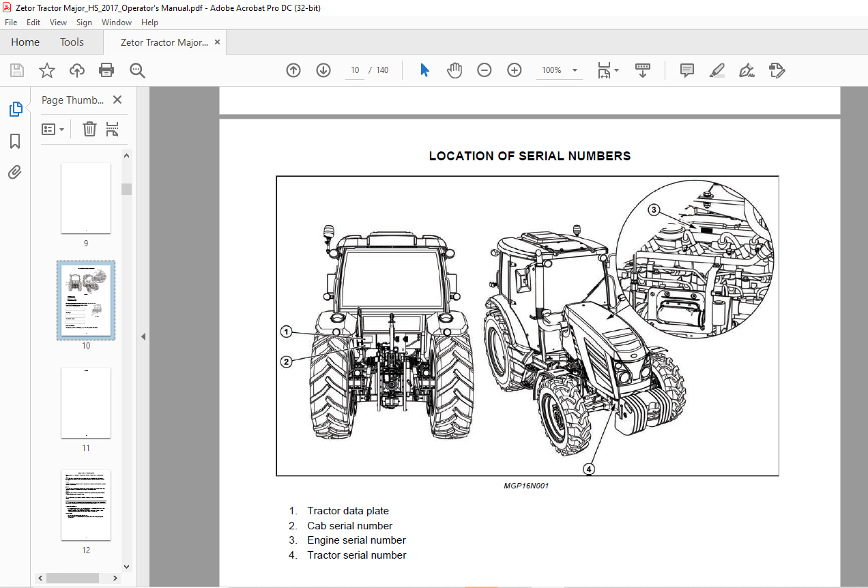Switch to the Tools tab

(x=72, y=42)
